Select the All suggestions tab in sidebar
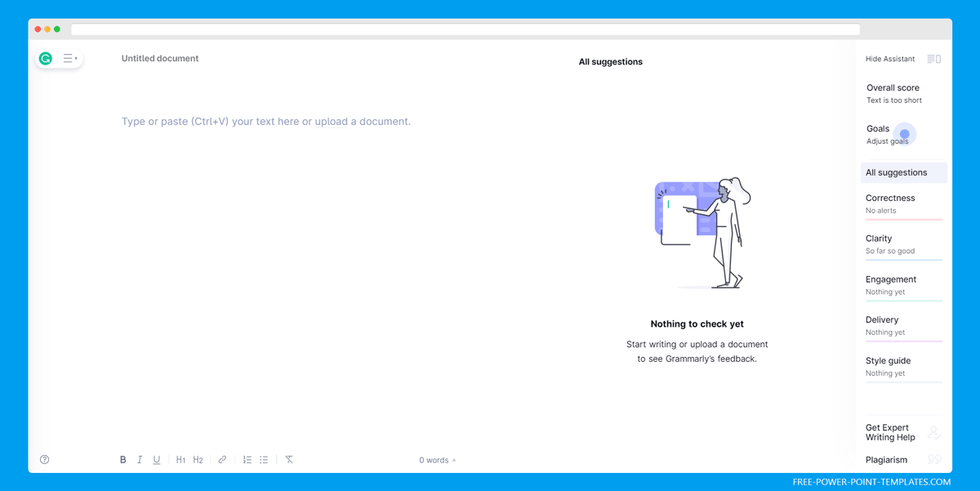 (904, 172)
